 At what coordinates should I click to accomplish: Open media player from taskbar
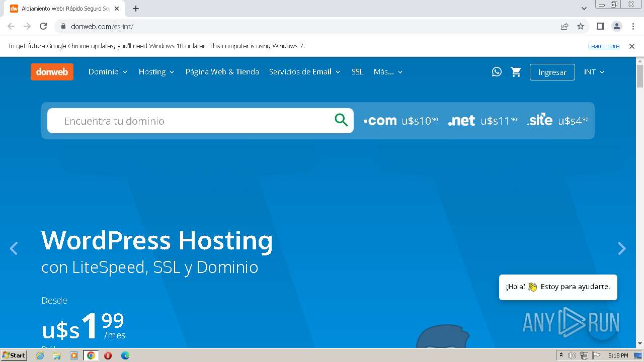(x=74, y=355)
